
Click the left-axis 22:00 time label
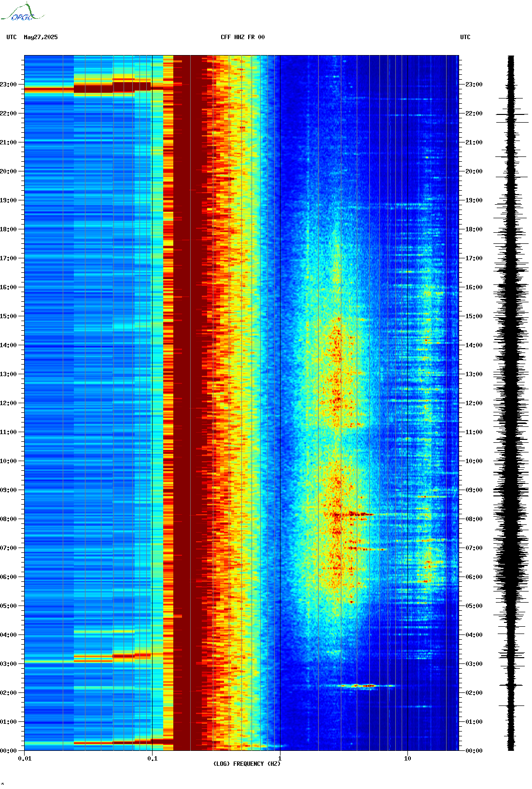coord(8,113)
